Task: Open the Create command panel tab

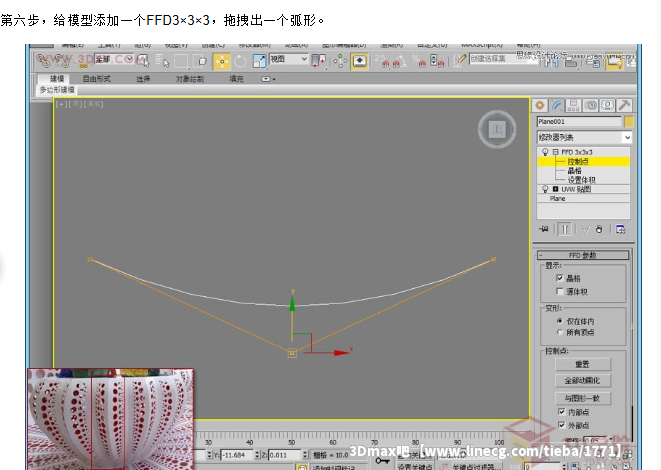Action: point(540,105)
